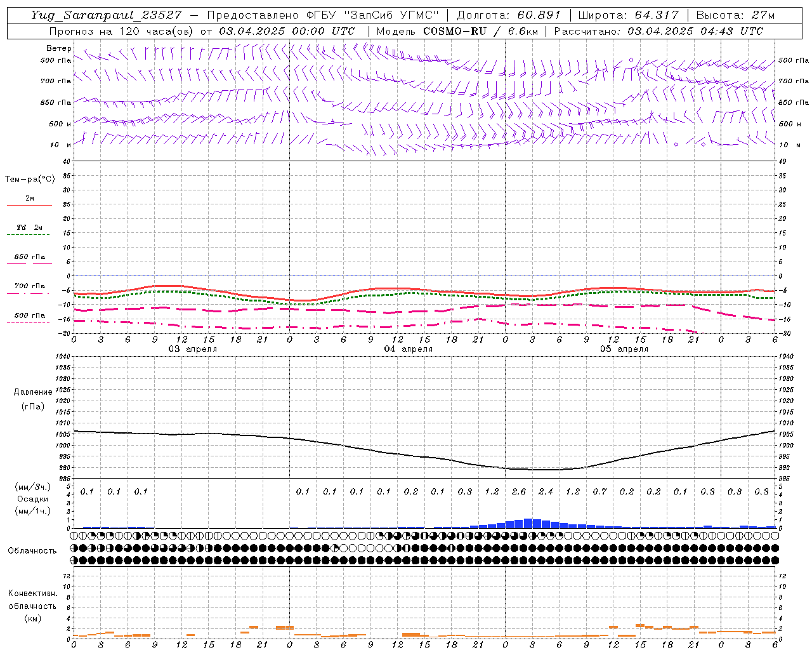Click the 850 гПа temperature legend entry
This screenshot has height=650, width=812.
29,257
